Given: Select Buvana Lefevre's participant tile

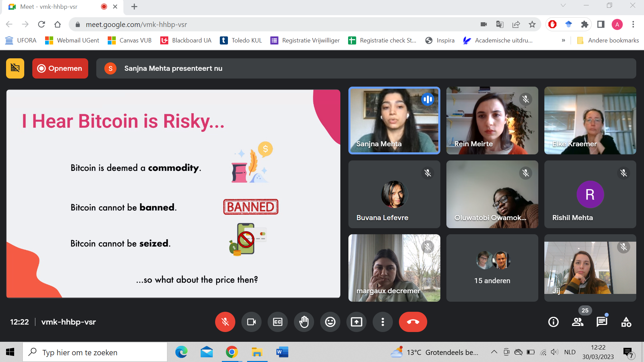Looking at the screenshot, I should [x=394, y=194].
